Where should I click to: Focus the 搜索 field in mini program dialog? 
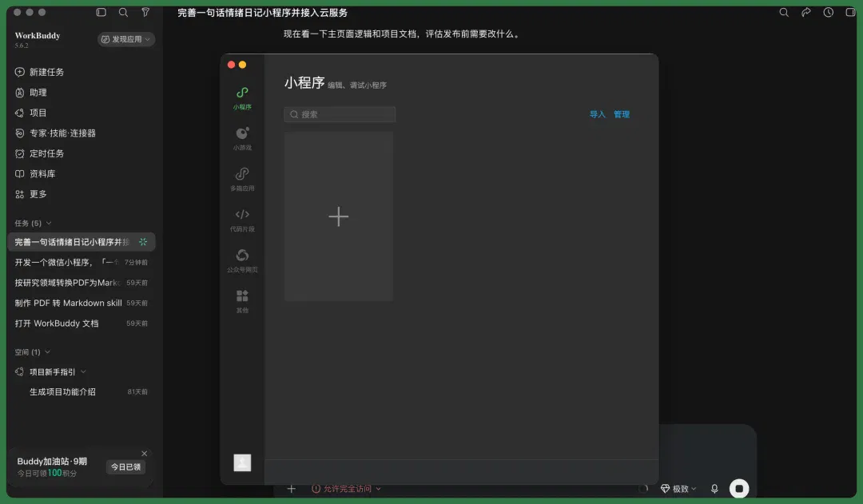coord(340,114)
